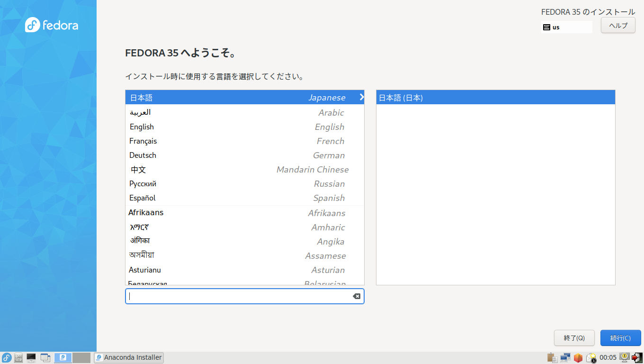
Task: Open the network connections tray icon
Action: [565, 358]
